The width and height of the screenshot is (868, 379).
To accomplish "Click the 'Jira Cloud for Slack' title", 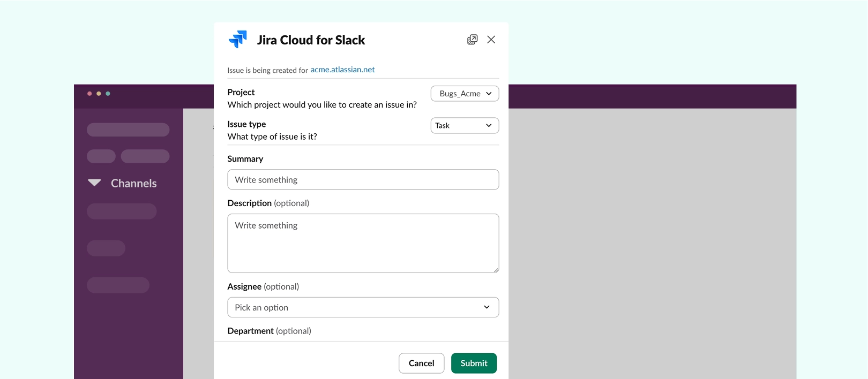I will (311, 40).
